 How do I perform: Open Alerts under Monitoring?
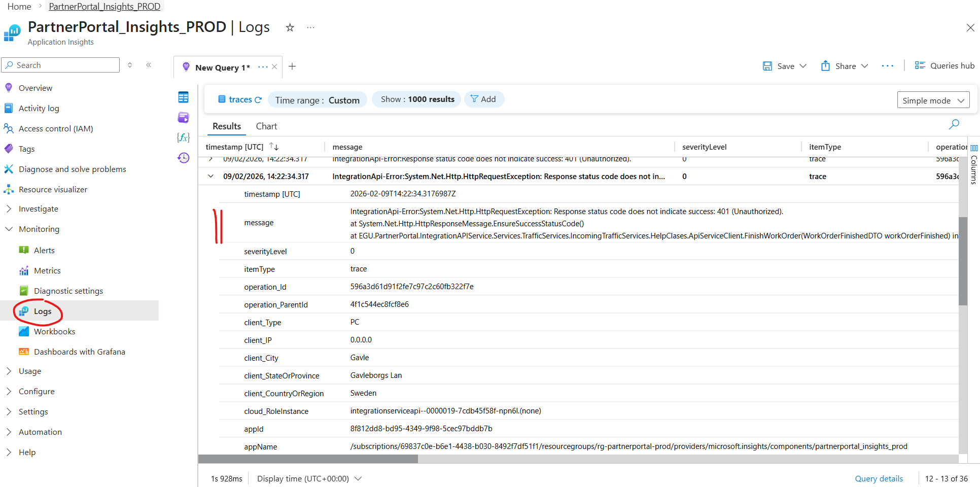tap(44, 250)
